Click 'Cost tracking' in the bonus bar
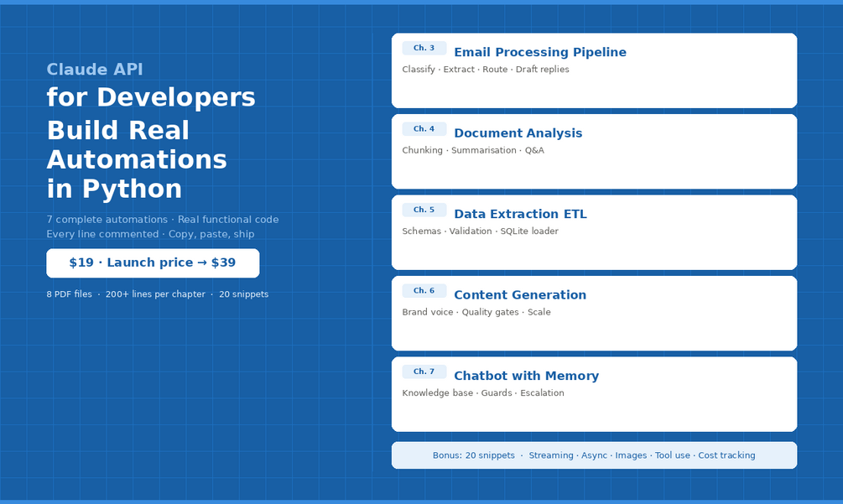Image resolution: width=843 pixels, height=504 pixels. [726, 455]
